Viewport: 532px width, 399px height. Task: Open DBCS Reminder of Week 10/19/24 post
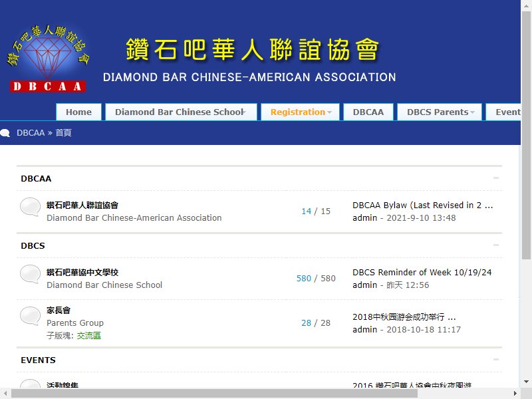422,273
